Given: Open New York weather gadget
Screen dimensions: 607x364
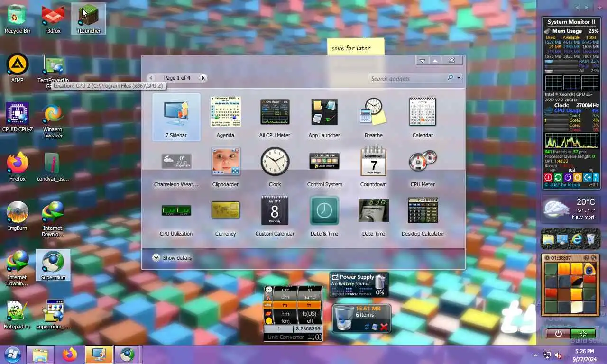Looking at the screenshot, I should click(x=571, y=209).
